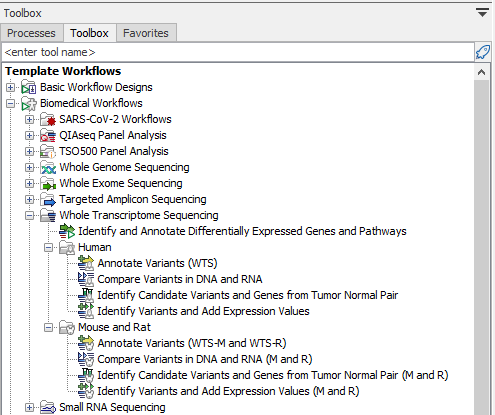This screenshot has width=495, height=415.
Task: Click the Whole Genome Sequencing DNA folder icon
Action: click(48, 167)
